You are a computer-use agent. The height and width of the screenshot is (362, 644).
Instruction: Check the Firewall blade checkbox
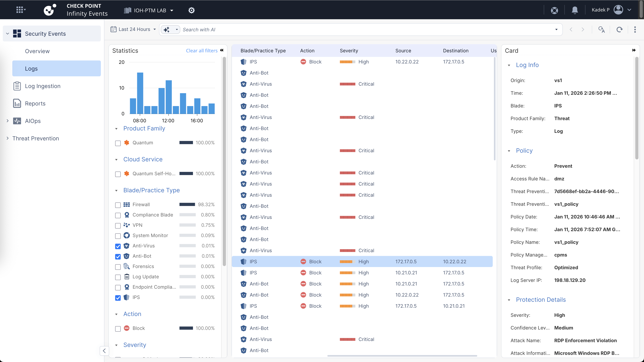click(118, 205)
